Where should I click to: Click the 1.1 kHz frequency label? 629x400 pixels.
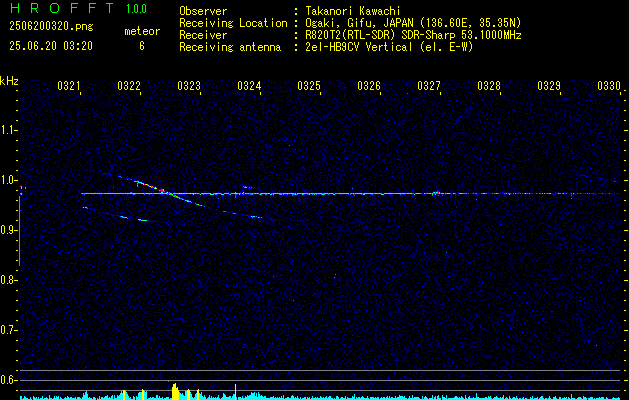tap(8, 130)
